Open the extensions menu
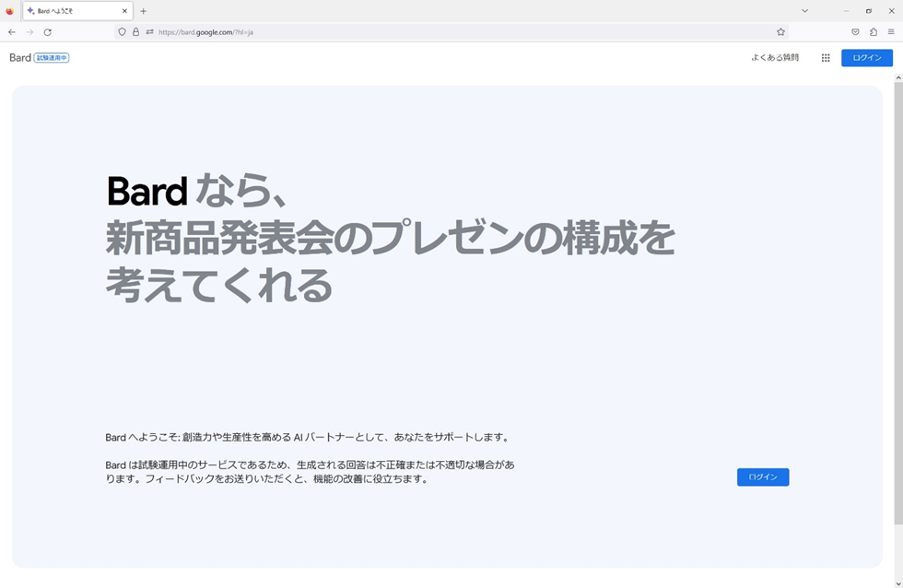 [874, 32]
